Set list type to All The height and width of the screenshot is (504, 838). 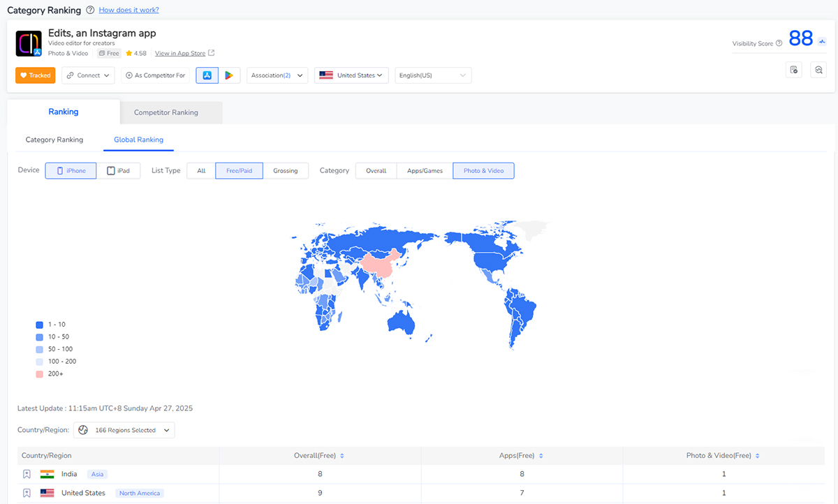pyautogui.click(x=201, y=170)
